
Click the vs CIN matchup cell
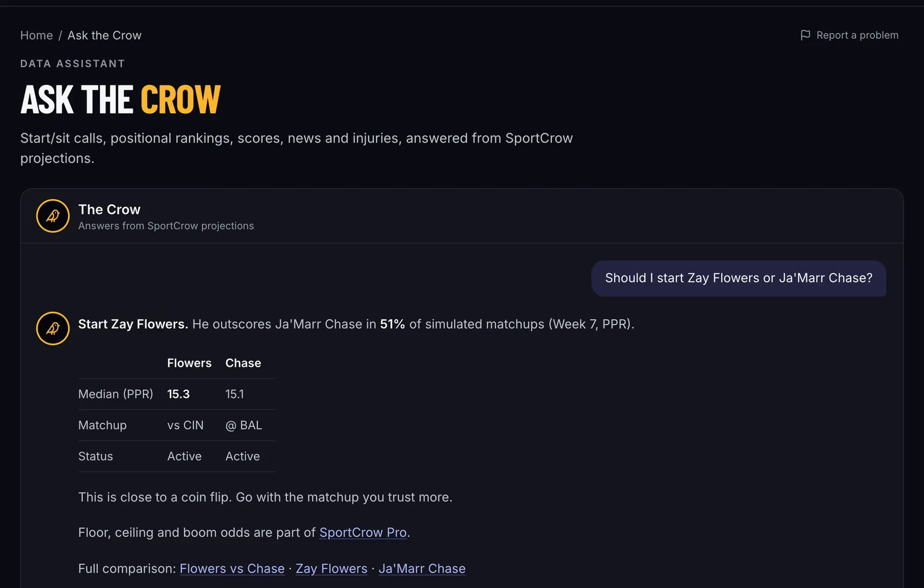(185, 425)
